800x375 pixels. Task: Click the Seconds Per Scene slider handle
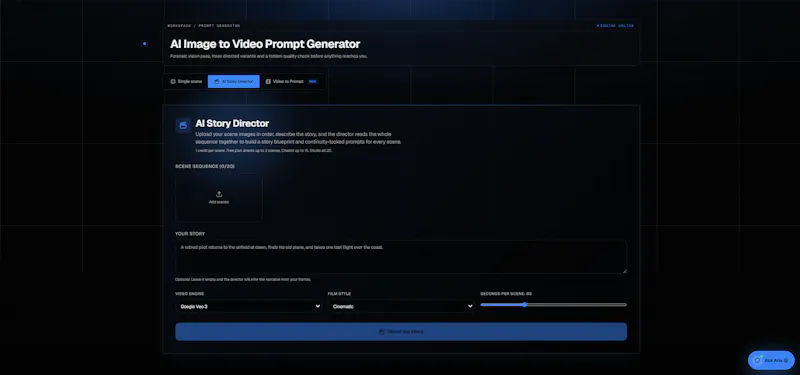pos(524,305)
